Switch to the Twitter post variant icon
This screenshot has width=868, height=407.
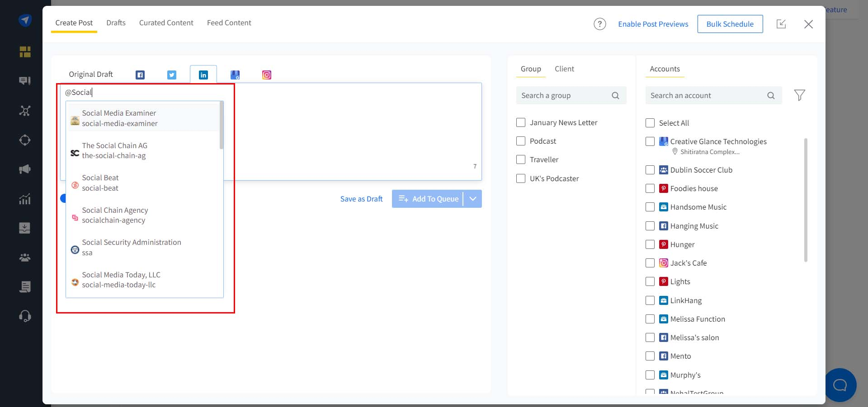tap(172, 75)
